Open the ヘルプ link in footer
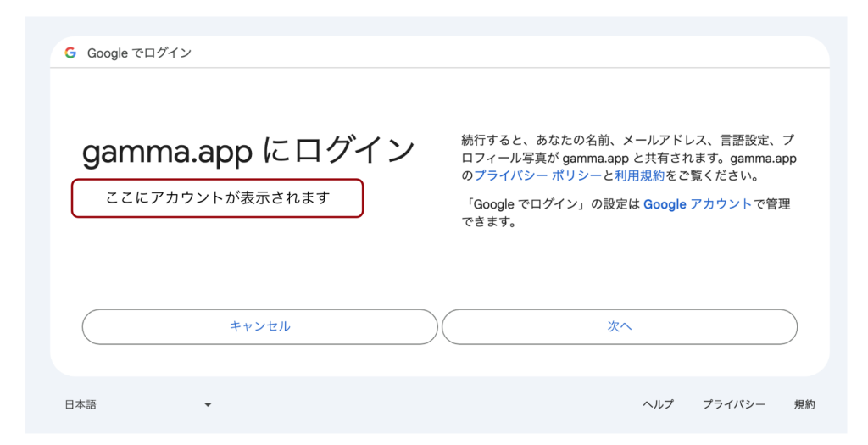 [x=658, y=405]
